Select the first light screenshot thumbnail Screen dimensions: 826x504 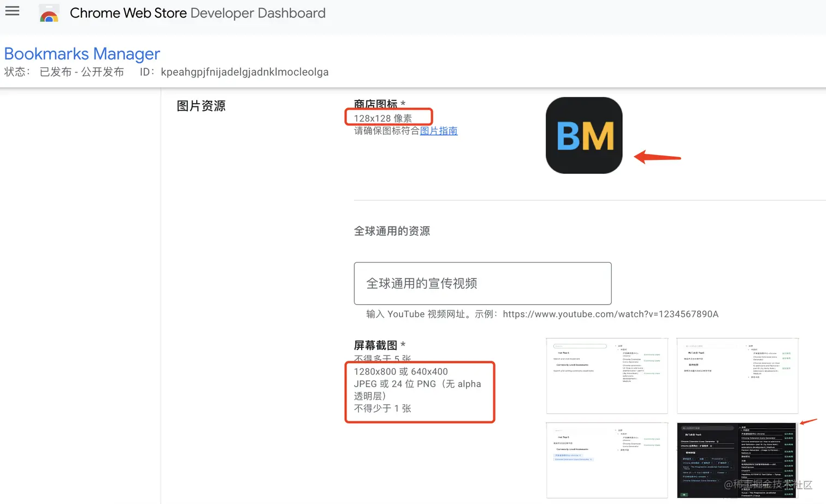click(x=607, y=376)
